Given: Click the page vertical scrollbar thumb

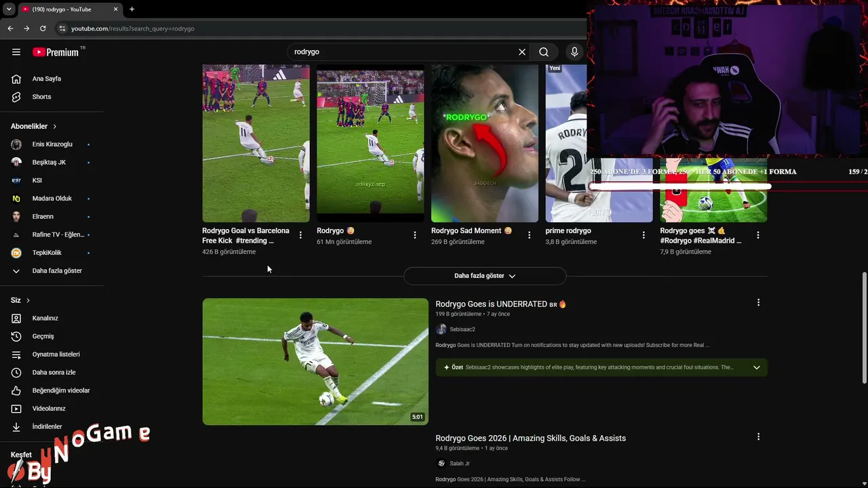Looking at the screenshot, I should (864, 328).
